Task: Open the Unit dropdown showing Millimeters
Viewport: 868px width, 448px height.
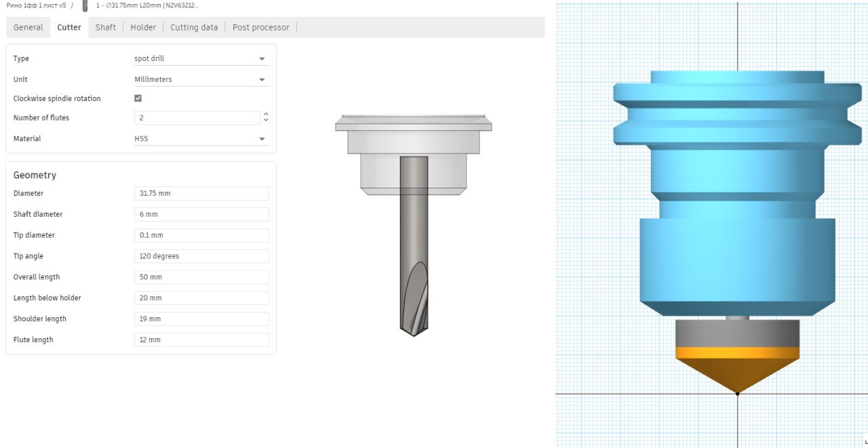Action: [x=201, y=79]
